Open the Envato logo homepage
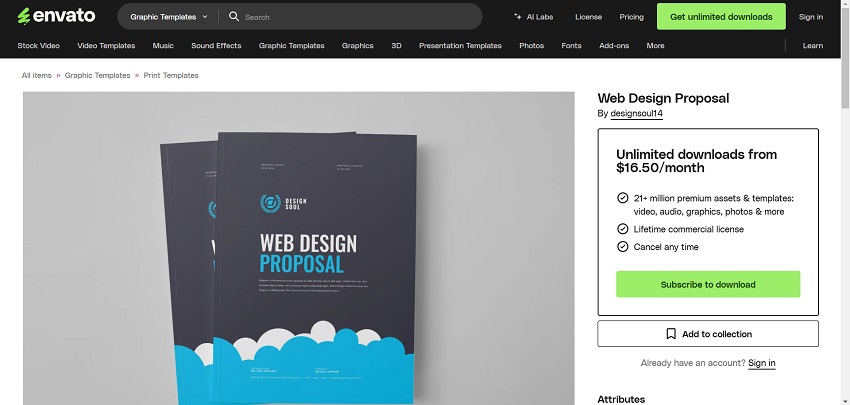This screenshot has width=850, height=405. 56,16
